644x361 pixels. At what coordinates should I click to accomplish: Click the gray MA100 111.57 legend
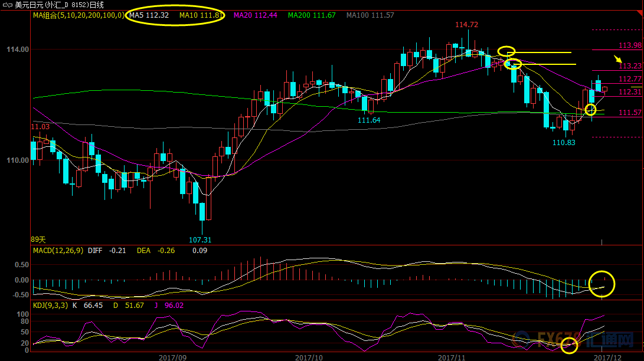click(370, 15)
